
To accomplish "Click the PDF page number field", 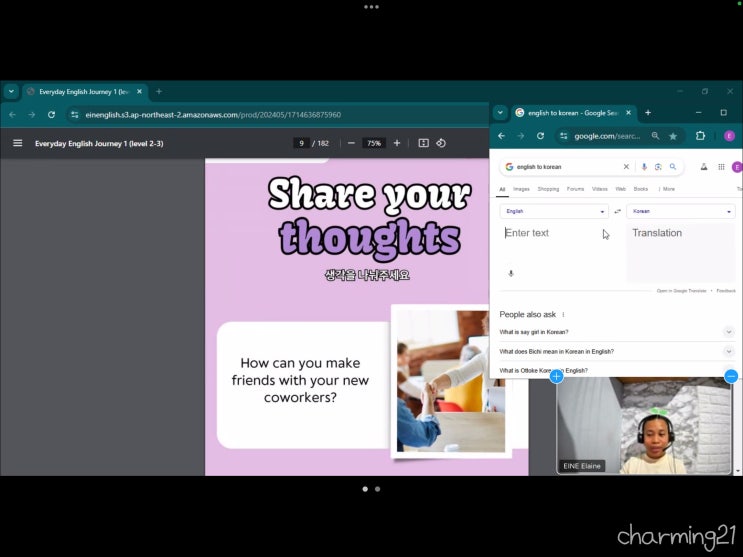I will point(301,143).
